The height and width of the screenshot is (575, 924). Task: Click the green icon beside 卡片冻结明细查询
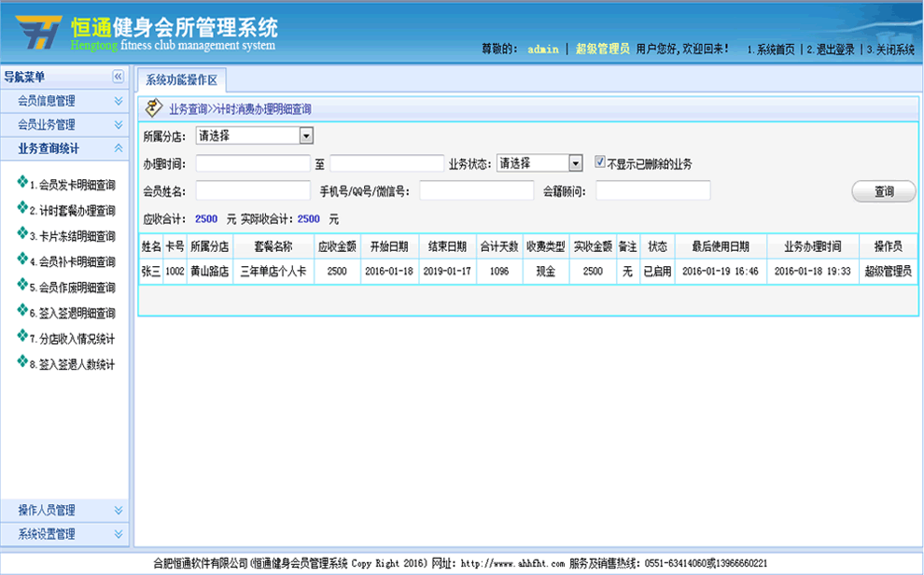tap(22, 233)
